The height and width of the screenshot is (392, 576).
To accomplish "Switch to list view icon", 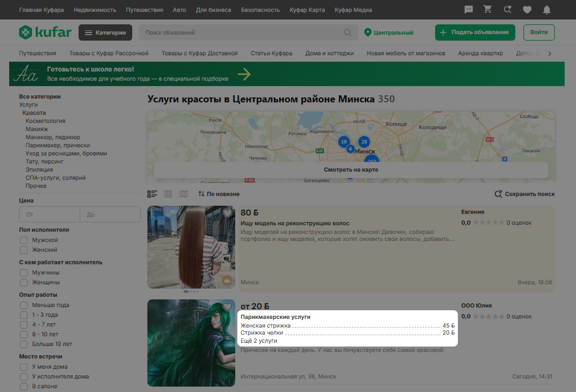I will pyautogui.click(x=152, y=194).
